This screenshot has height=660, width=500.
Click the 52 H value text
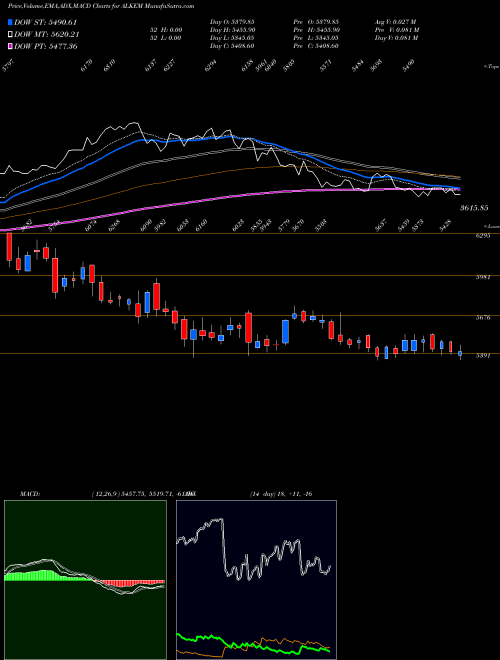(x=164, y=30)
